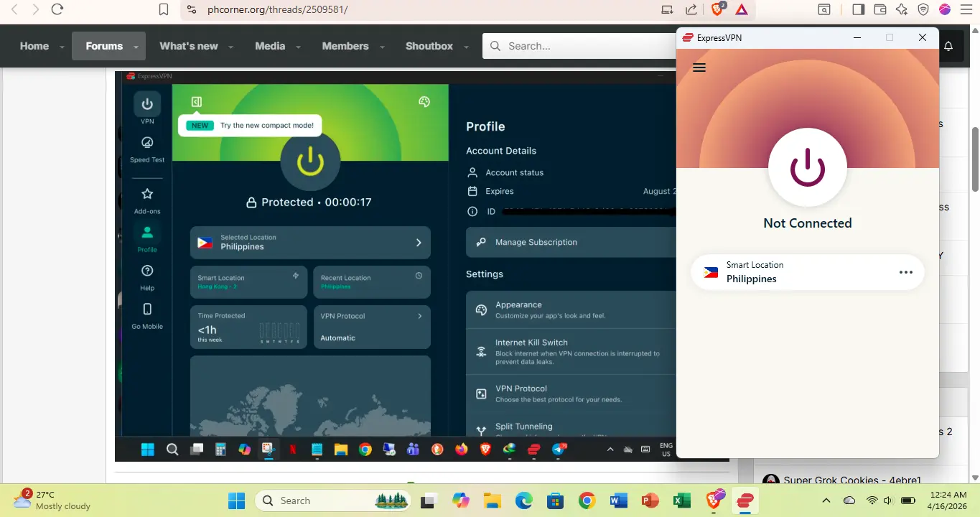Open Wi-Fi network settings in the tray
980x517 pixels.
872,500
